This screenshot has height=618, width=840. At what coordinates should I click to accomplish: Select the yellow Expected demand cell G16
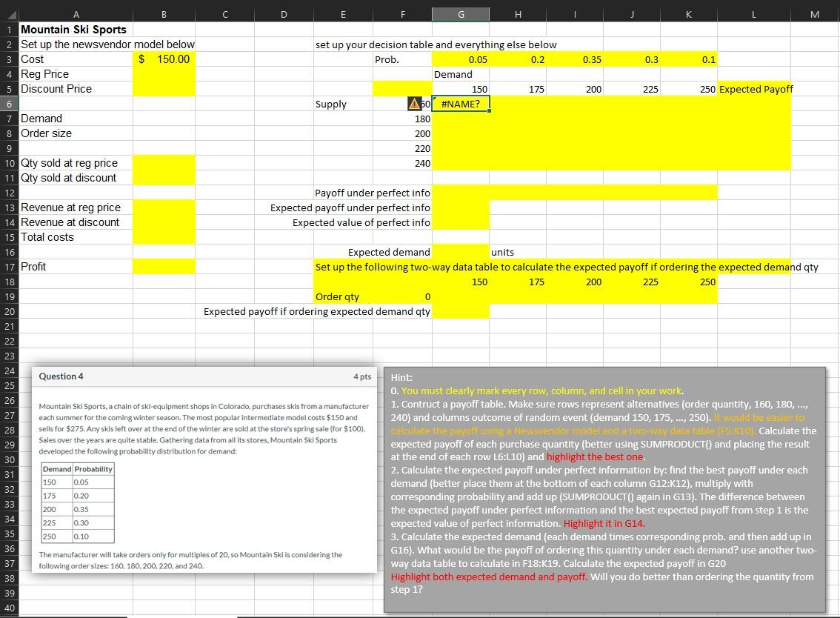(461, 252)
